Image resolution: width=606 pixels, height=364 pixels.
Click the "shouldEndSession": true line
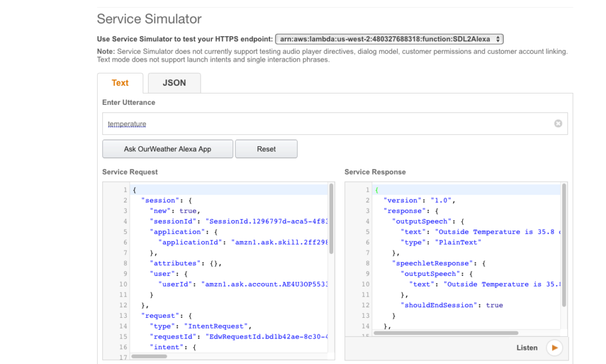click(x=452, y=305)
